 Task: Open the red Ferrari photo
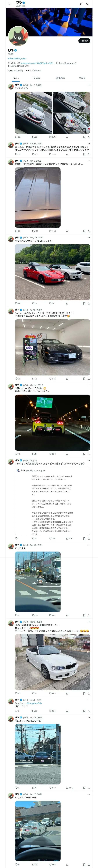coord(52,272)
